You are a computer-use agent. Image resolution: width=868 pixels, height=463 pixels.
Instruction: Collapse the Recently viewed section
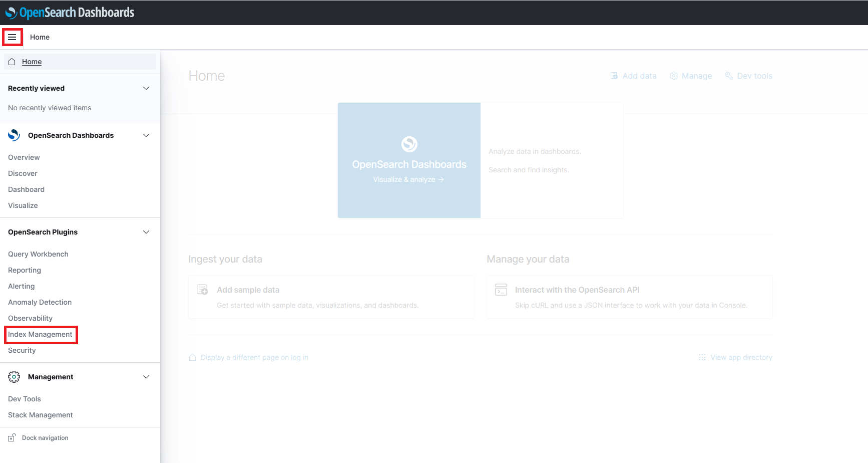[x=146, y=88]
